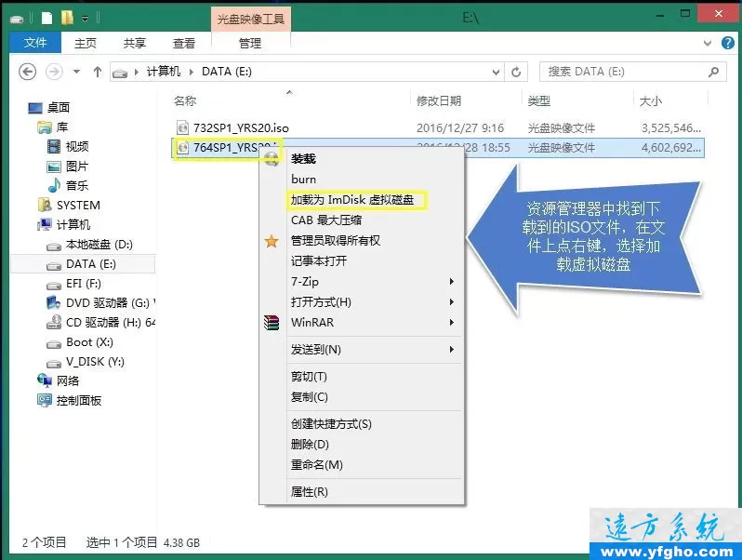
Task: Click the SYSTEM user folder icon
Action: click(x=45, y=205)
